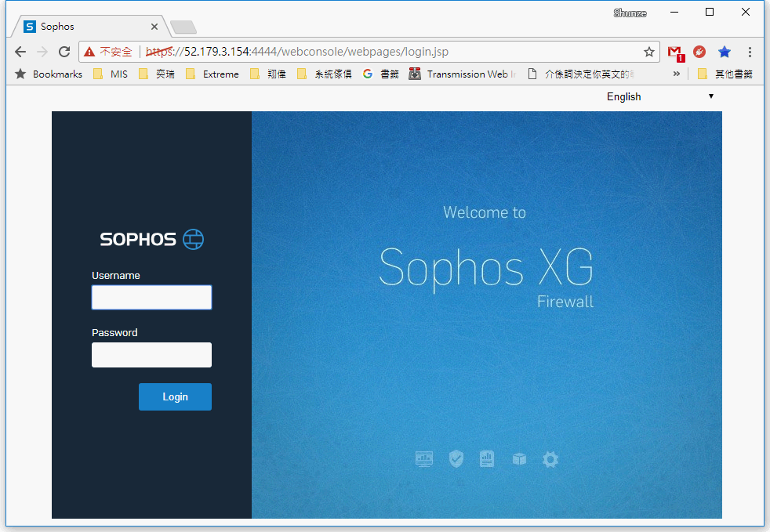Screen dimensions: 770x532
Task: Click the red circular extension icon
Action: coord(699,52)
